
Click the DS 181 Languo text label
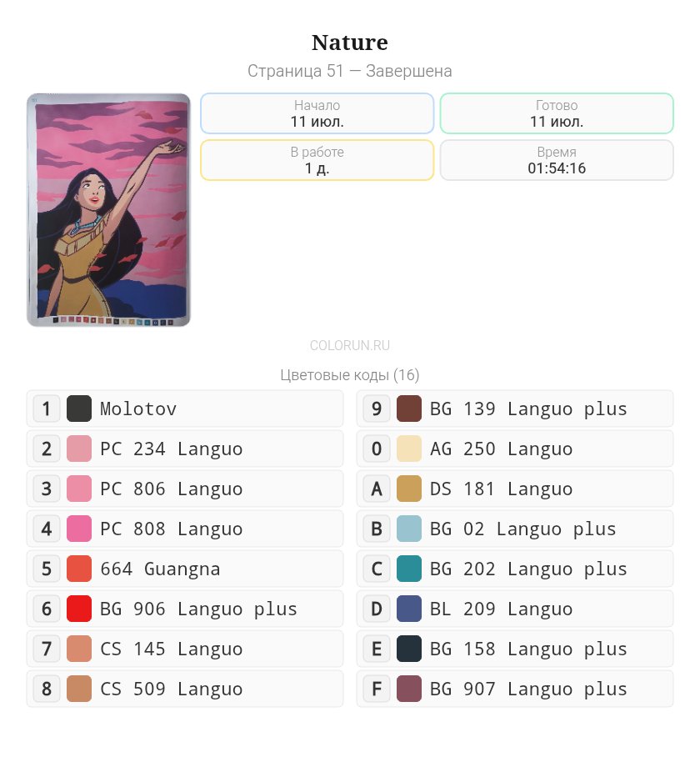501,489
